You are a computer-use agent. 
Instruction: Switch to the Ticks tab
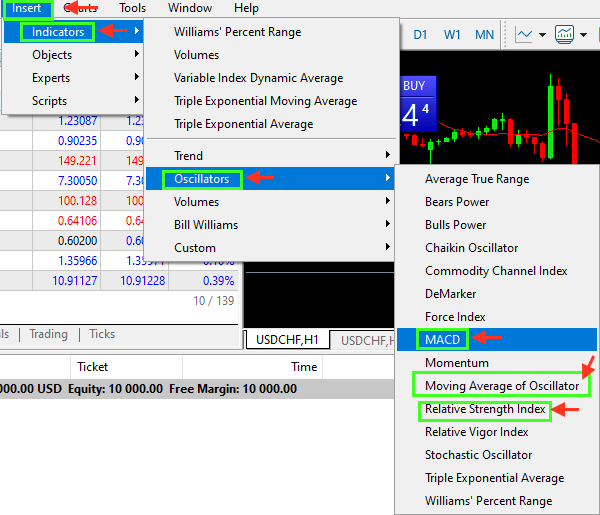(x=102, y=334)
